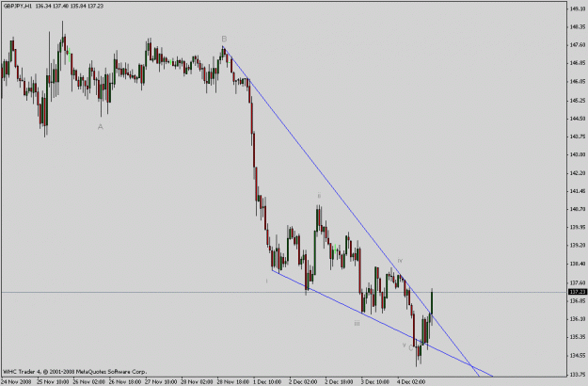Click the 3 Dec 10:00 time label
The width and height of the screenshot is (588, 386).
pyautogui.click(x=375, y=382)
